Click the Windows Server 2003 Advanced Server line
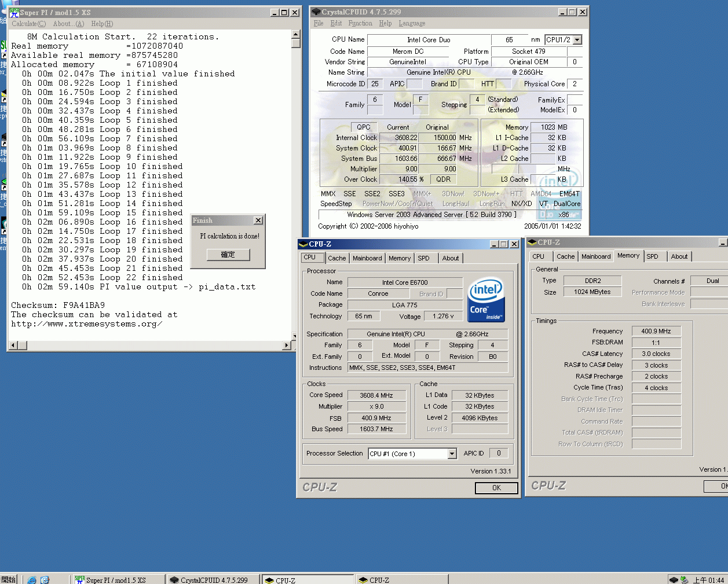Viewport: 728px width, 584px height. [x=431, y=215]
